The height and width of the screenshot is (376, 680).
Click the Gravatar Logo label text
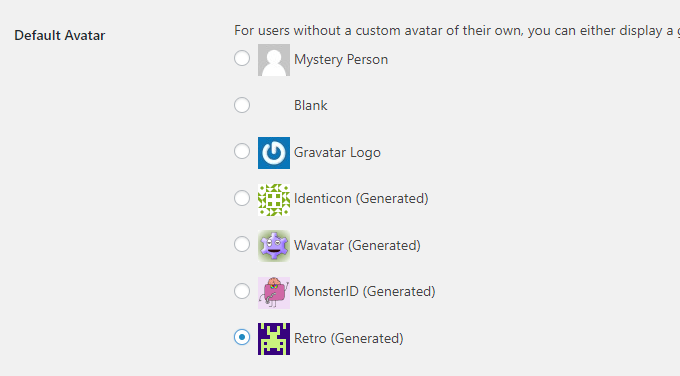click(x=337, y=153)
